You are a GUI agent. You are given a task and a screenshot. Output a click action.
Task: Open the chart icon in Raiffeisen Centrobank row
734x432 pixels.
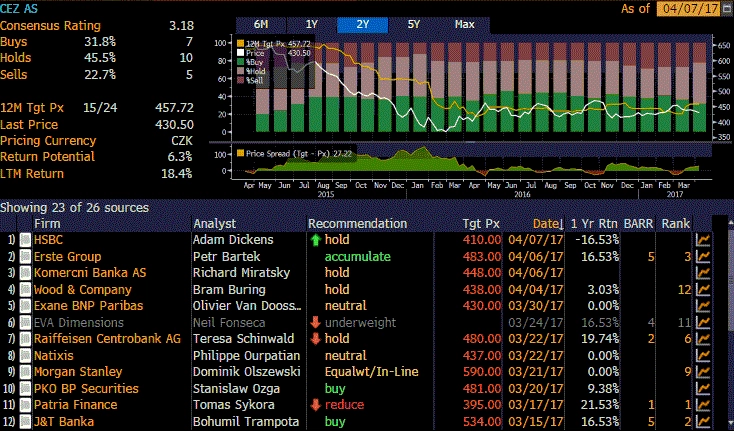(x=703, y=339)
